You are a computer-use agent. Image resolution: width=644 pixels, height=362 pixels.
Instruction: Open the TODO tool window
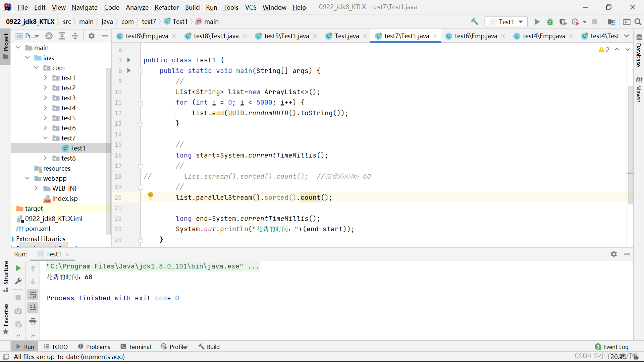(x=56, y=347)
